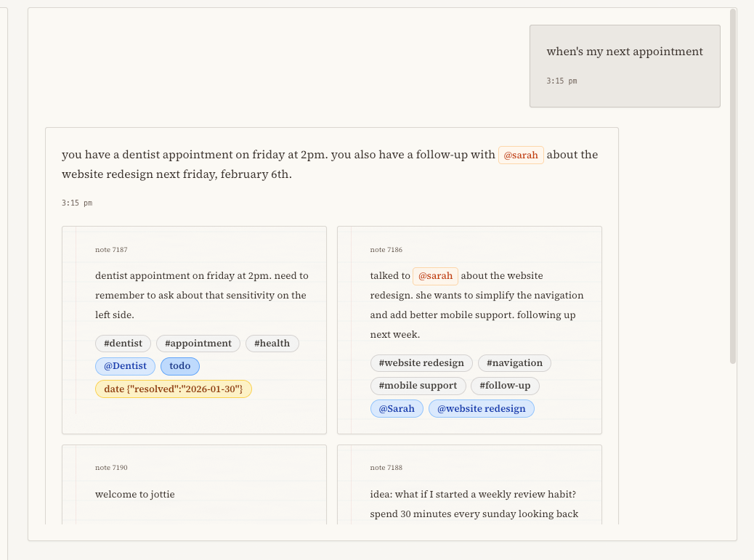The width and height of the screenshot is (754, 560).
Task: Open the @Dentist mention pill
Action: [125, 365]
